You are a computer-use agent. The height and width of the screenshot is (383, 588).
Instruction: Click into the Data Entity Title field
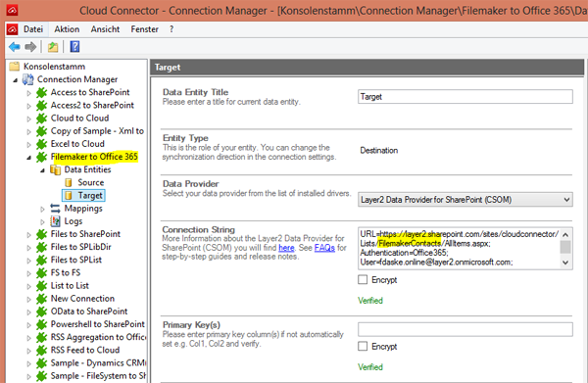pyautogui.click(x=465, y=97)
